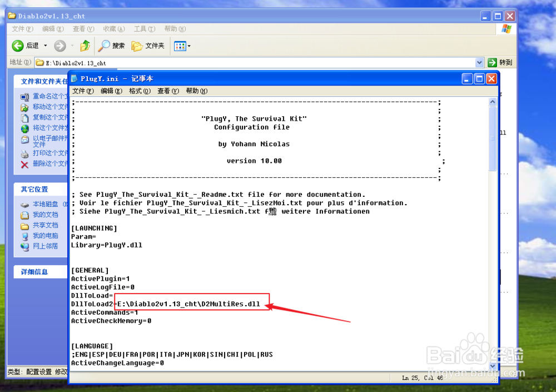Click the Library=PlugY.dll line
This screenshot has width=556, height=392.
coord(107,245)
